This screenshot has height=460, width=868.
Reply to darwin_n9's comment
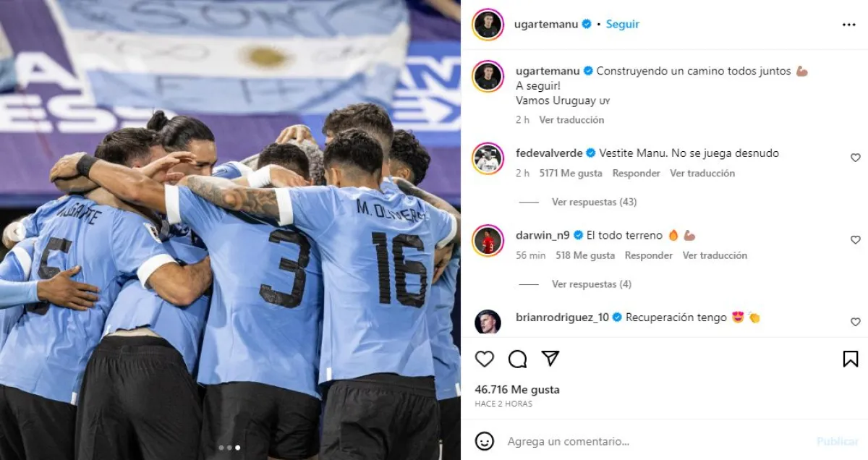point(648,256)
